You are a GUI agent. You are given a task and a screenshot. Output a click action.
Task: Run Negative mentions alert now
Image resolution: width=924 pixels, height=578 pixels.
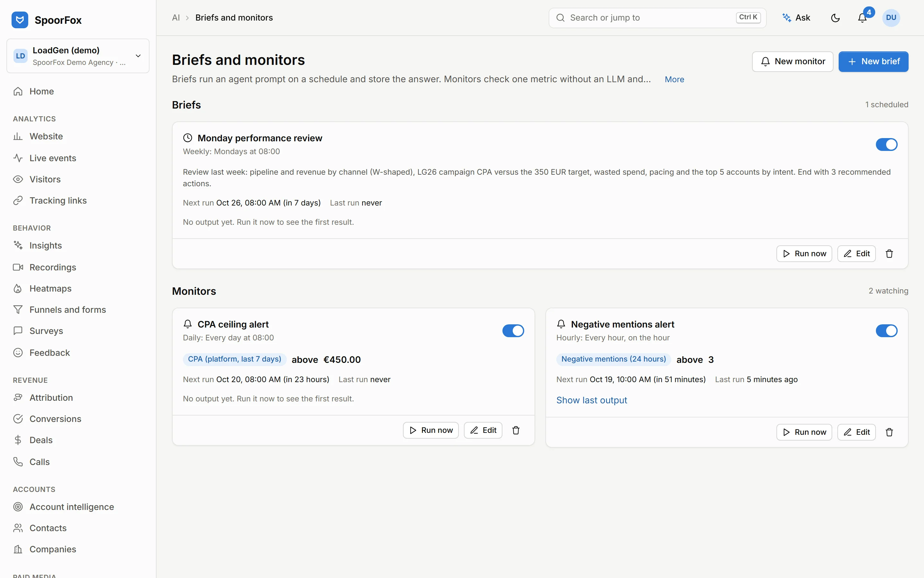(804, 432)
